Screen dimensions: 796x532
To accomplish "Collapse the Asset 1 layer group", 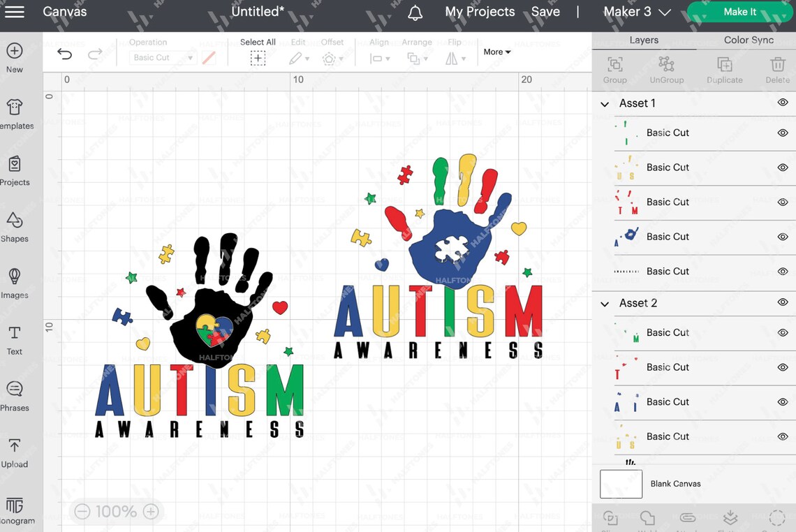I will (x=605, y=103).
